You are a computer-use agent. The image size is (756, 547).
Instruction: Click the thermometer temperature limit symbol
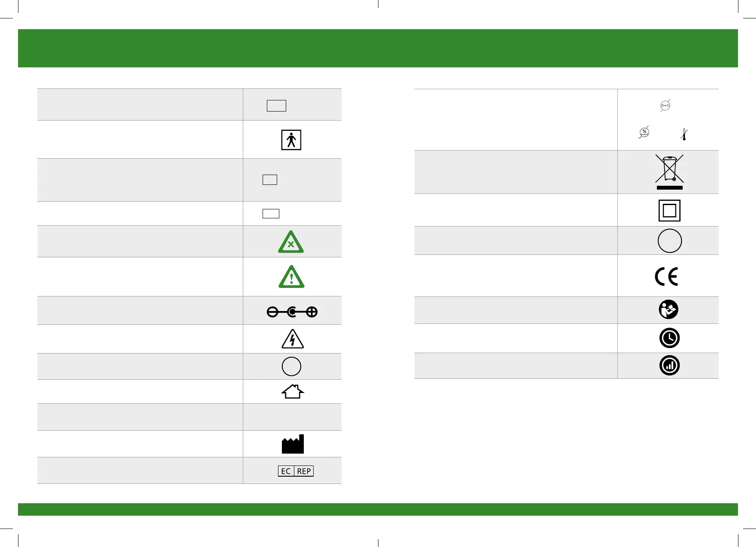684,135
